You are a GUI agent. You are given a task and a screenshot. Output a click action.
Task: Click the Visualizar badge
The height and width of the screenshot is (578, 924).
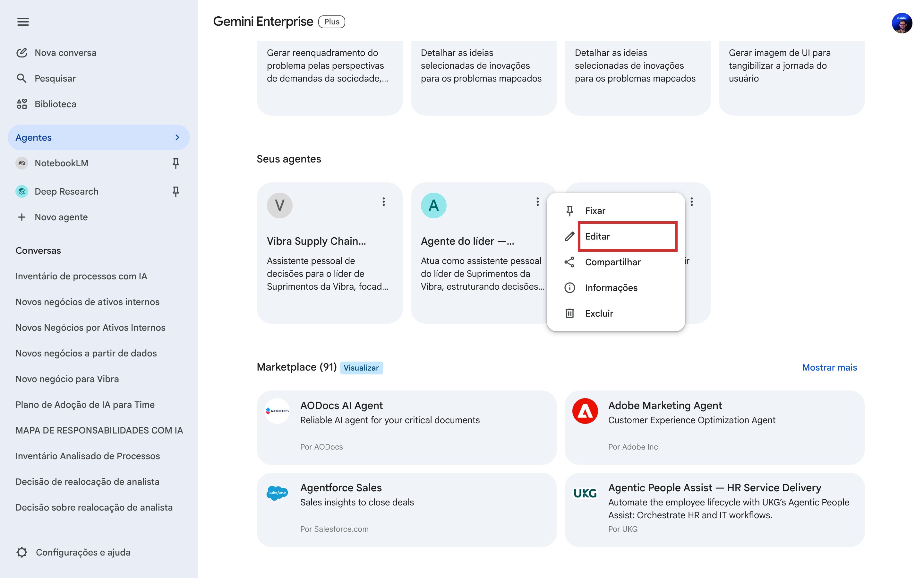point(361,368)
